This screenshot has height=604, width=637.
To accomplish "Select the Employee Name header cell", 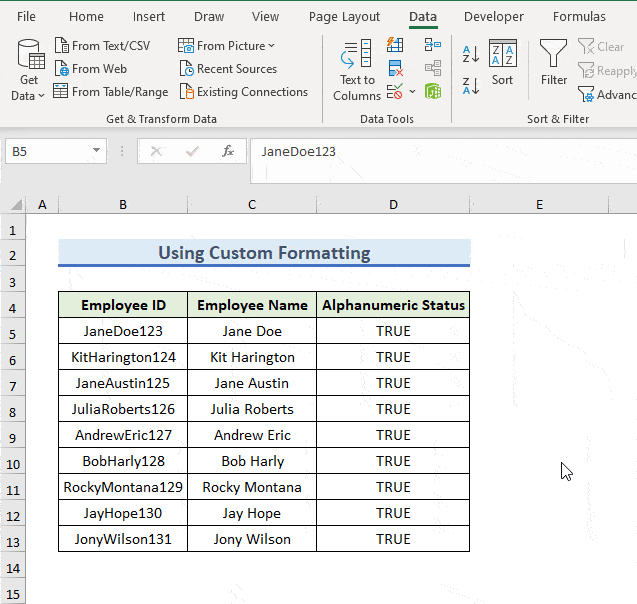I will pyautogui.click(x=252, y=305).
